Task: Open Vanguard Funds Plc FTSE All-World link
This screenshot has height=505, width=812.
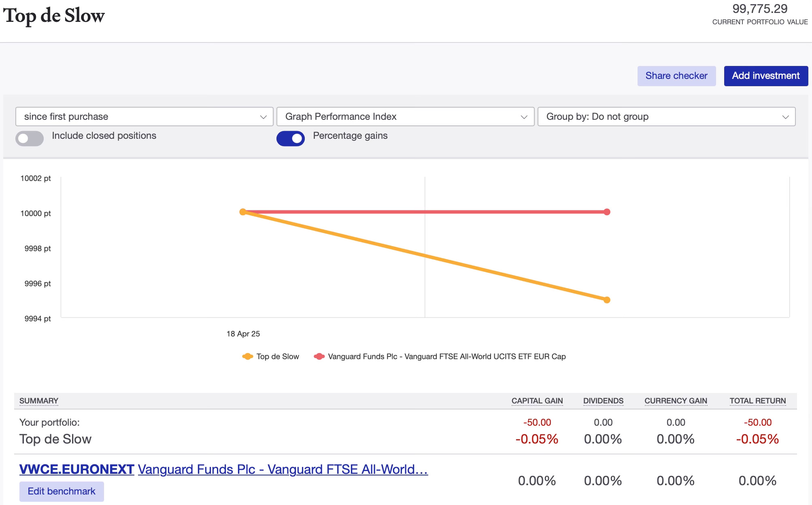Action: click(283, 469)
